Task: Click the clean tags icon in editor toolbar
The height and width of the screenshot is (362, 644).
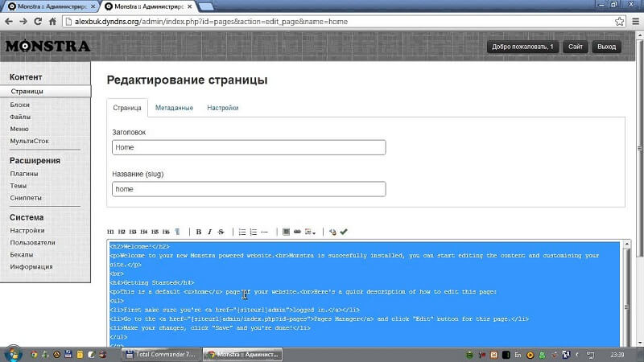Action: pyautogui.click(x=332, y=232)
